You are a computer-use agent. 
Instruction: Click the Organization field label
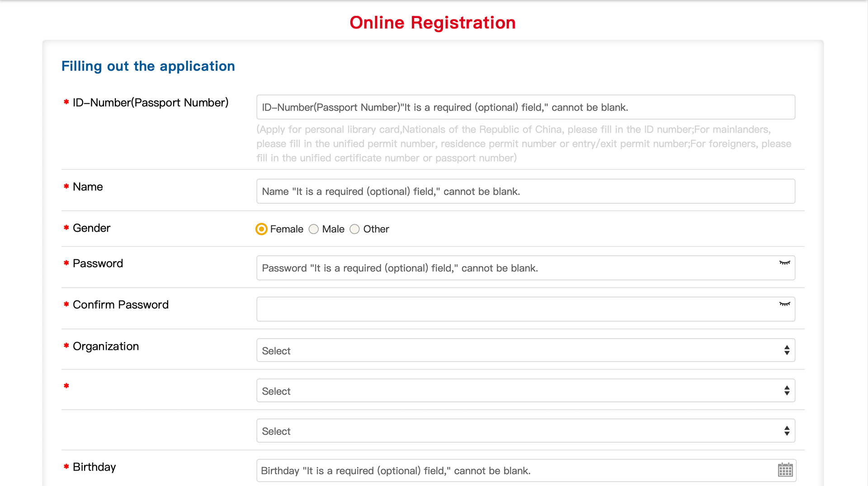106,346
